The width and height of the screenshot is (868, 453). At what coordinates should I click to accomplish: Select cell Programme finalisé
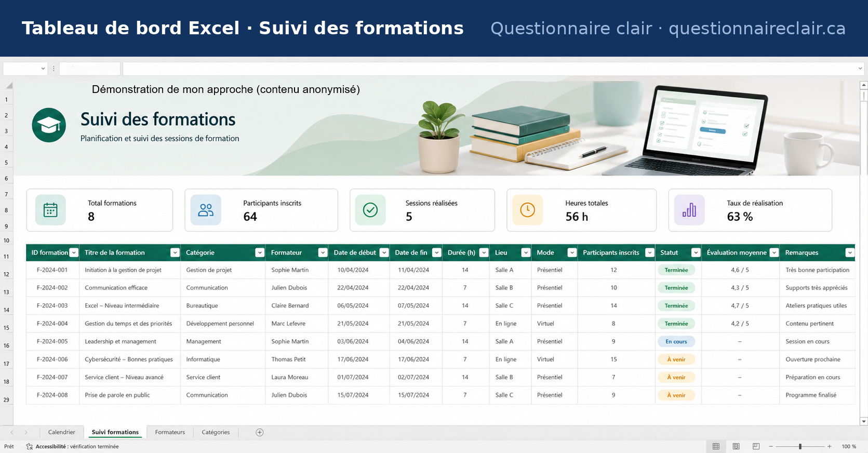coord(817,395)
